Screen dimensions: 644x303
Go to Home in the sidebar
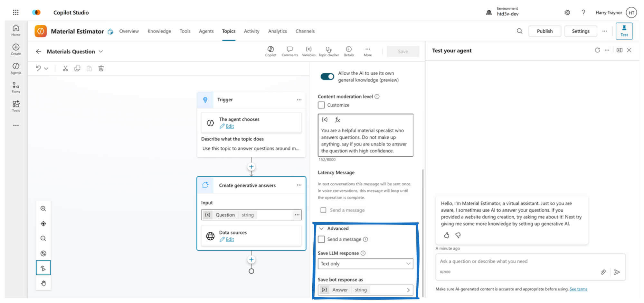point(16,30)
